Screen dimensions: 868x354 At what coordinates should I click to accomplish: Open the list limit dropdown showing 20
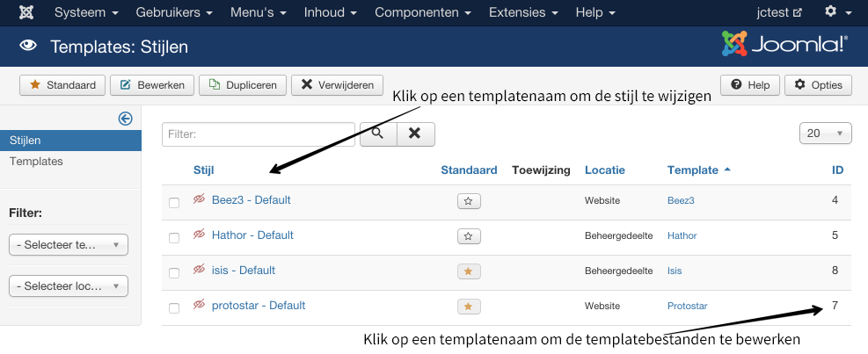click(825, 134)
